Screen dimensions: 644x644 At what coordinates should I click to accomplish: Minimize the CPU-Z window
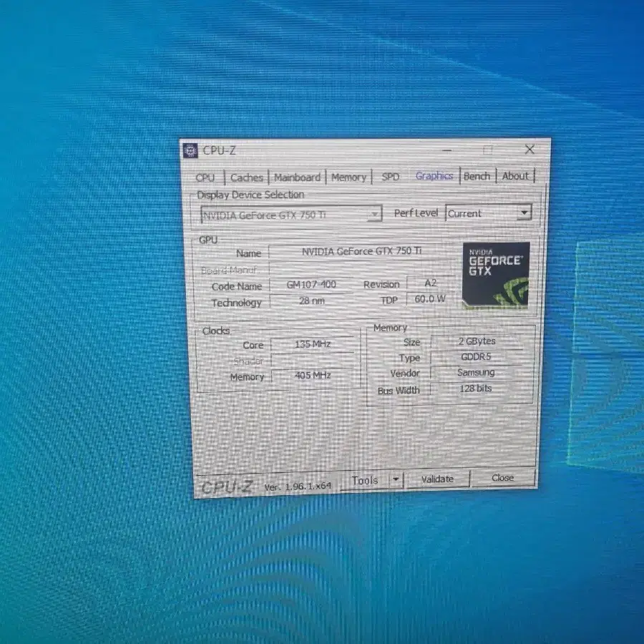click(x=447, y=150)
